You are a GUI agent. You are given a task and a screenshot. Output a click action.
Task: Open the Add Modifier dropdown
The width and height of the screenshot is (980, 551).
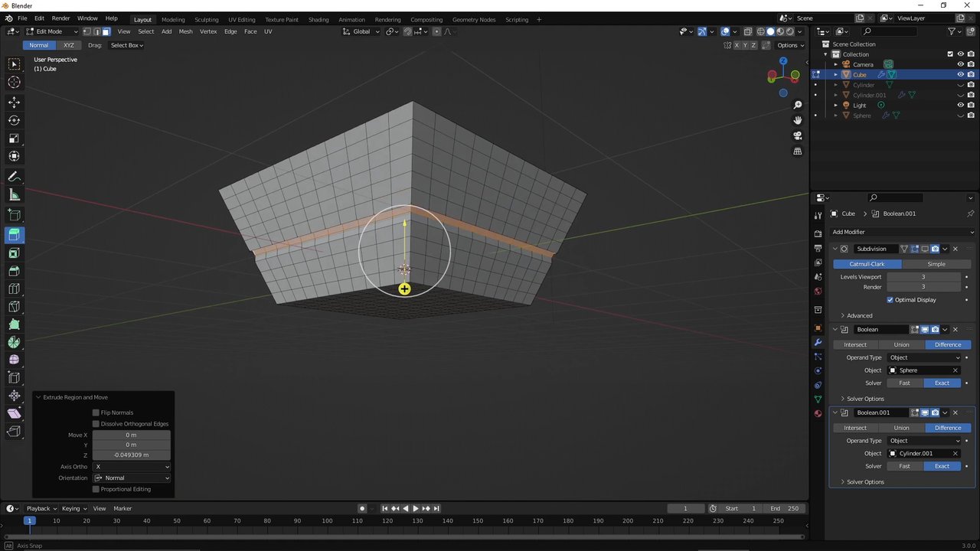click(x=903, y=232)
